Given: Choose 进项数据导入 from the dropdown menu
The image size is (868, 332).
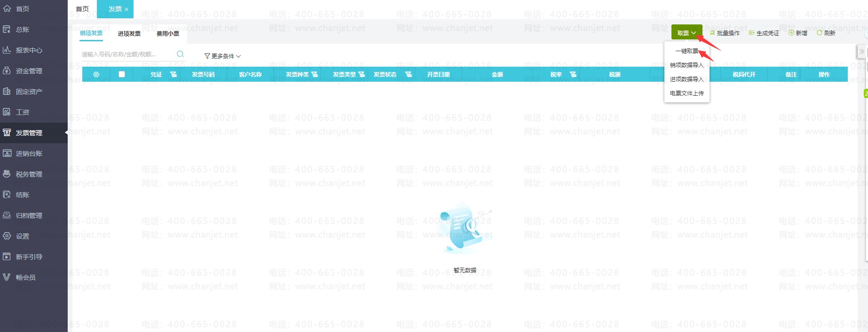Looking at the screenshot, I should point(687,79).
